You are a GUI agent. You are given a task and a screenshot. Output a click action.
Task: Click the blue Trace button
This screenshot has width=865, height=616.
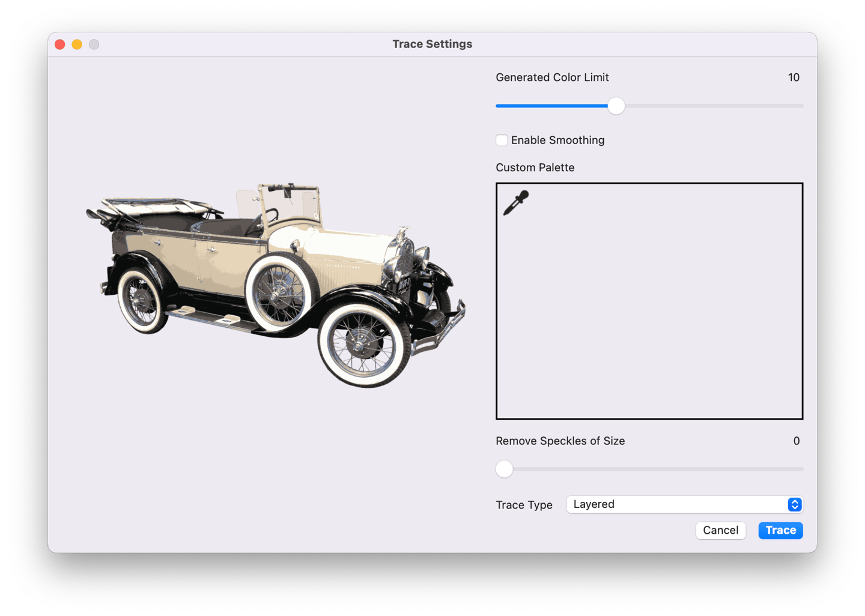[780, 530]
